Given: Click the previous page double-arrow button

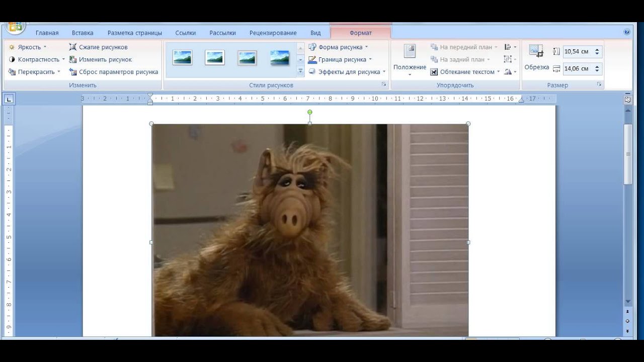Looking at the screenshot, I should pos(627,312).
